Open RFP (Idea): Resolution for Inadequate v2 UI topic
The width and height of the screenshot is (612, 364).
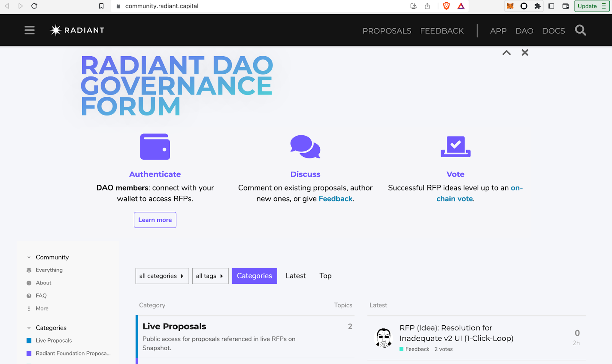456,333
